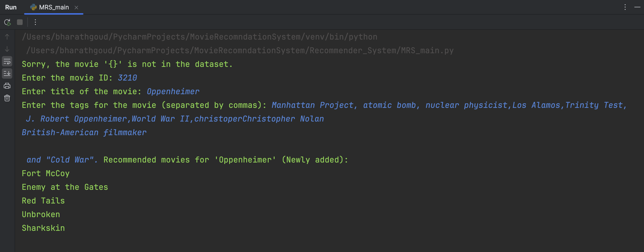Click the entered movie ID 3210
Viewport: 644px width, 252px height.
pyautogui.click(x=127, y=78)
